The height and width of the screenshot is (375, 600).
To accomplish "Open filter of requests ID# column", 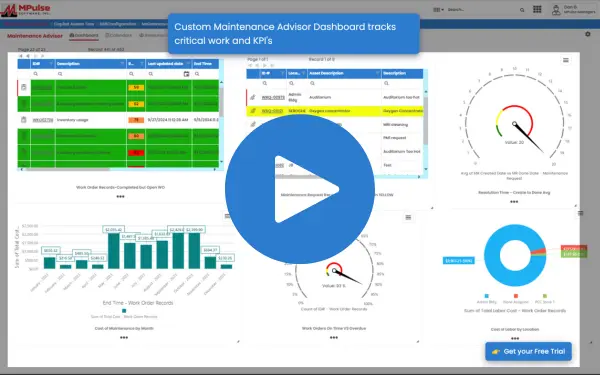I will (x=282, y=73).
